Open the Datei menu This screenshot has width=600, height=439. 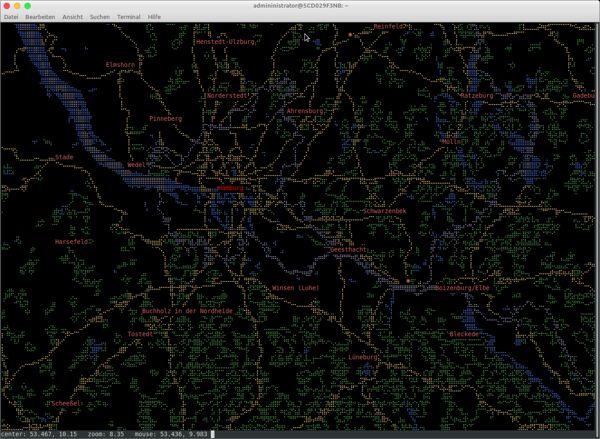[x=11, y=17]
